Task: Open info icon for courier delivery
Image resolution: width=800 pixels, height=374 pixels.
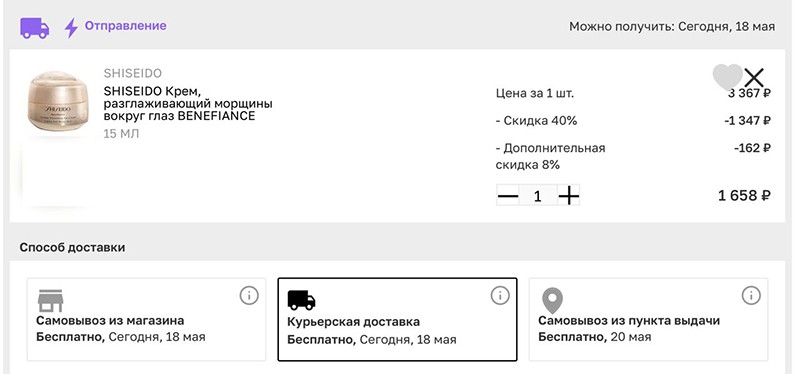Action: [x=500, y=295]
